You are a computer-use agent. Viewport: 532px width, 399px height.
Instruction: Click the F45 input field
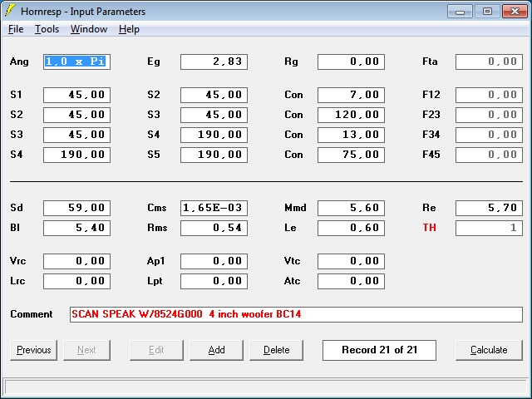click(x=489, y=155)
